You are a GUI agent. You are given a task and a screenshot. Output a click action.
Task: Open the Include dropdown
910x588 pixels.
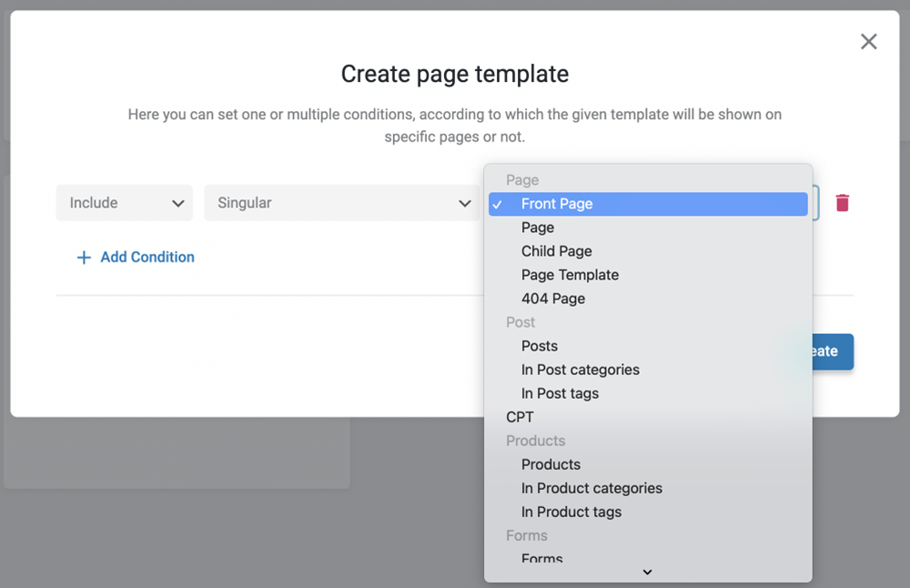point(124,203)
